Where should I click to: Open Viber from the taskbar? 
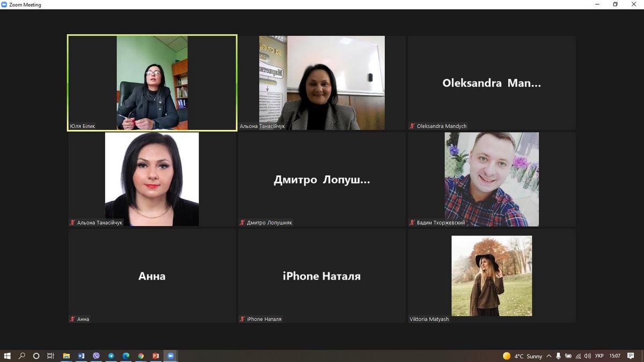click(96, 356)
